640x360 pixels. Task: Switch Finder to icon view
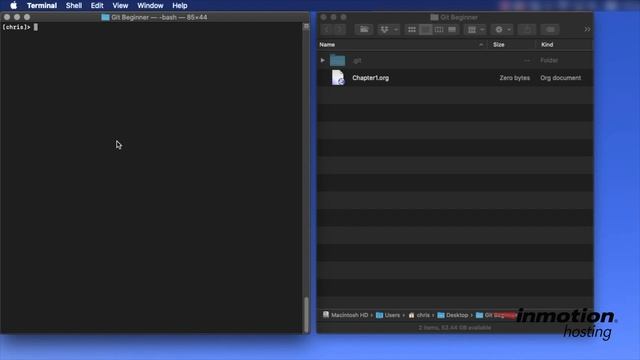coord(412,29)
